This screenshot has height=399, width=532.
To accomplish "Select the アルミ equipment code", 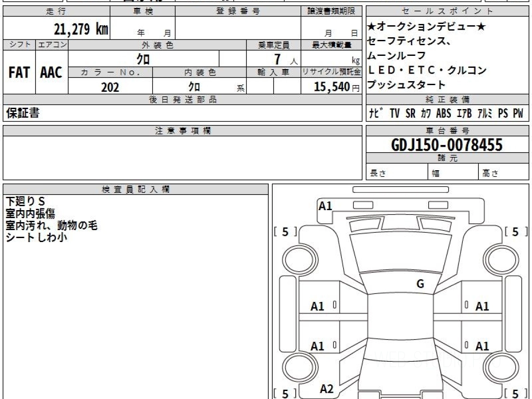I will click(485, 113).
